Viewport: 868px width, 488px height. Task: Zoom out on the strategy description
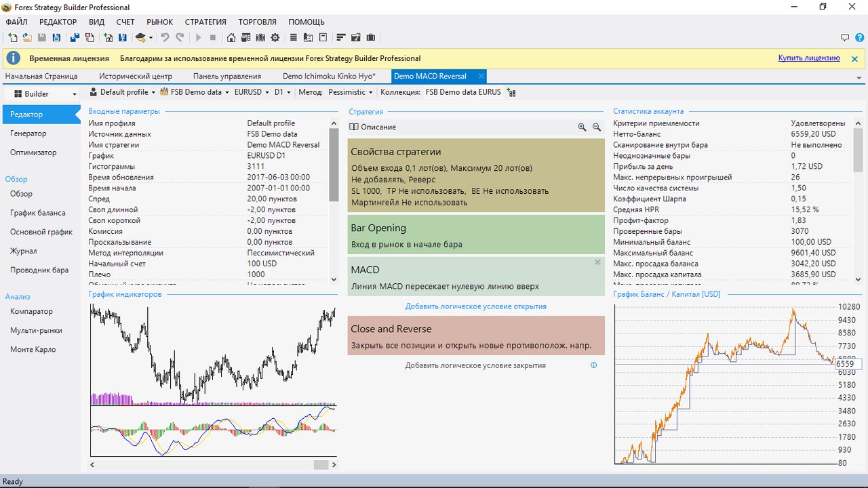tap(597, 127)
